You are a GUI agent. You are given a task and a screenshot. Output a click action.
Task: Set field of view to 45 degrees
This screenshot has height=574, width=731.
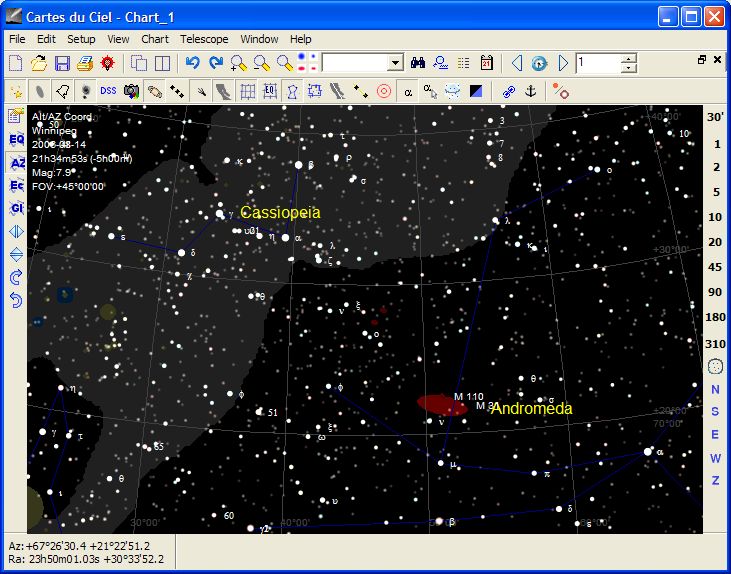click(x=715, y=267)
